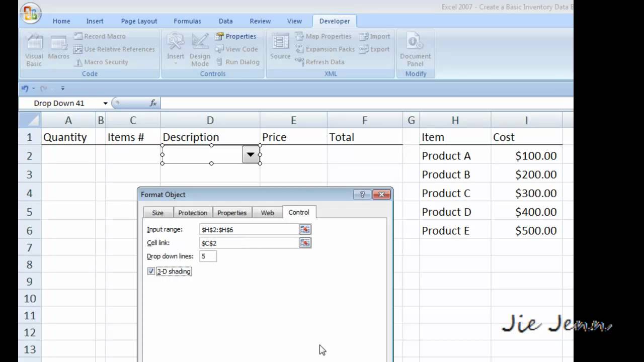The width and height of the screenshot is (644, 362).
Task: Click the Quantity header cell
Action: [x=68, y=137]
